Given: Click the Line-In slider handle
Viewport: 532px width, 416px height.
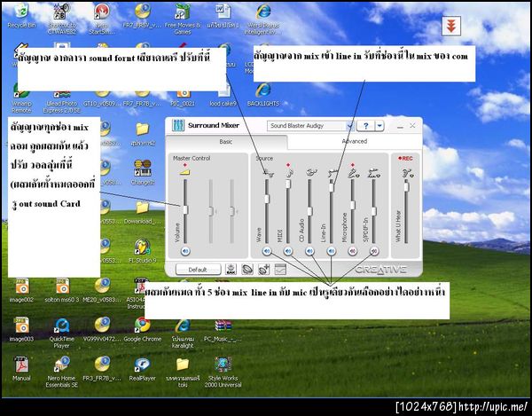Looking at the screenshot, I should tap(331, 188).
